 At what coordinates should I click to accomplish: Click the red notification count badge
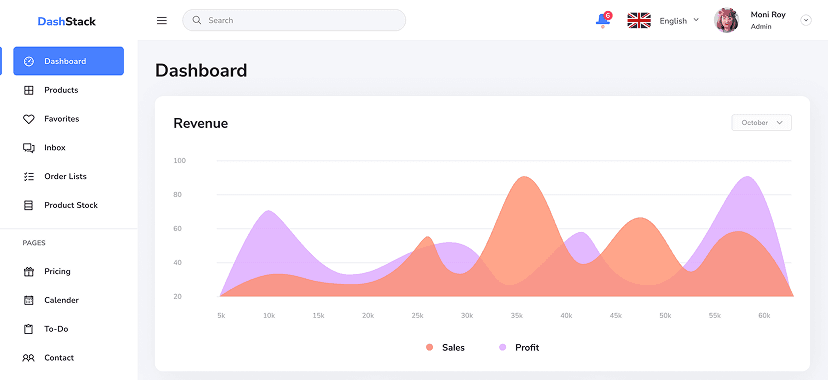608,15
